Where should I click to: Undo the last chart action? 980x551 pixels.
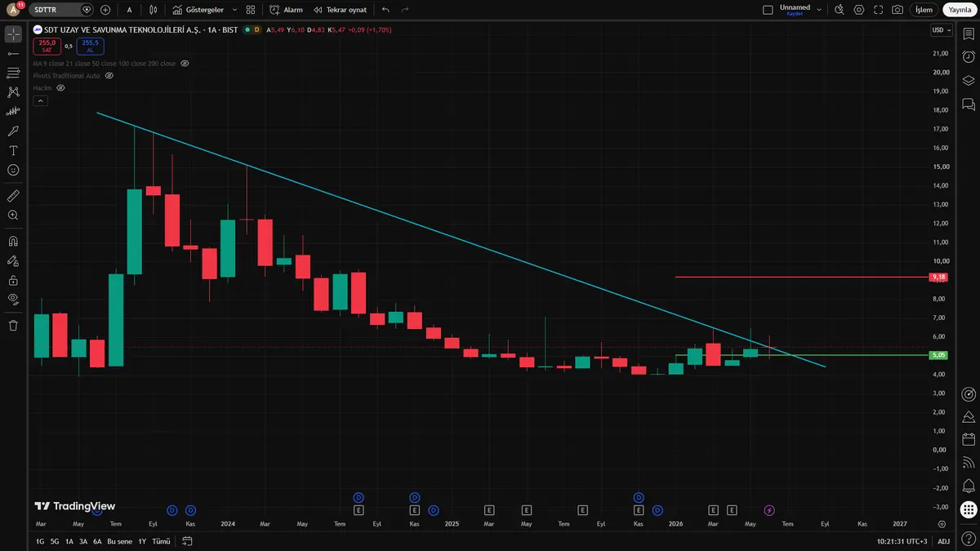[x=385, y=10]
